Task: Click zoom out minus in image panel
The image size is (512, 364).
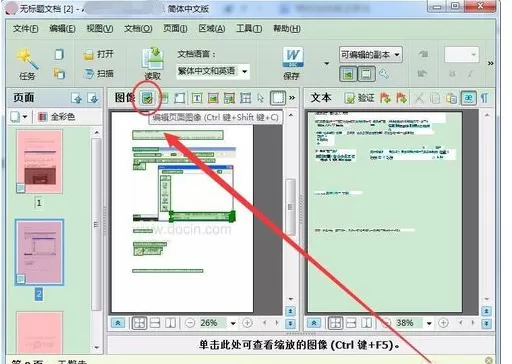Action: [190, 323]
